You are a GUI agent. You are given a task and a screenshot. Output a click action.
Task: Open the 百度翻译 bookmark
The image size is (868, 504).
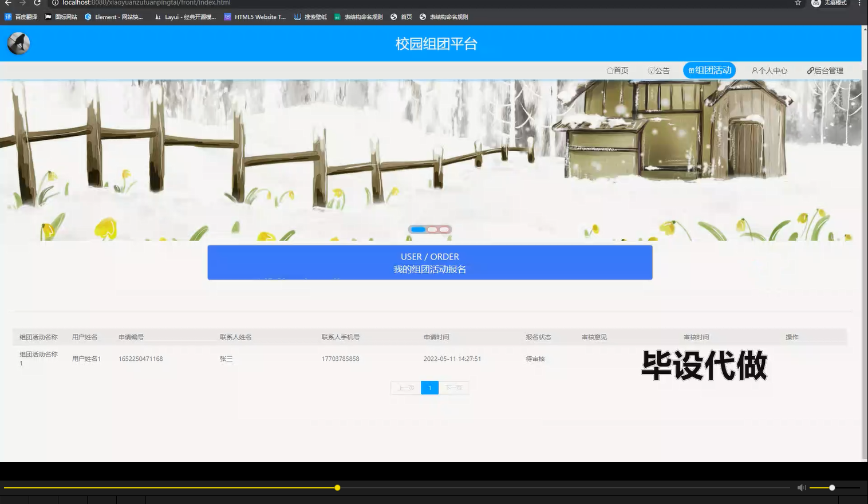(21, 17)
